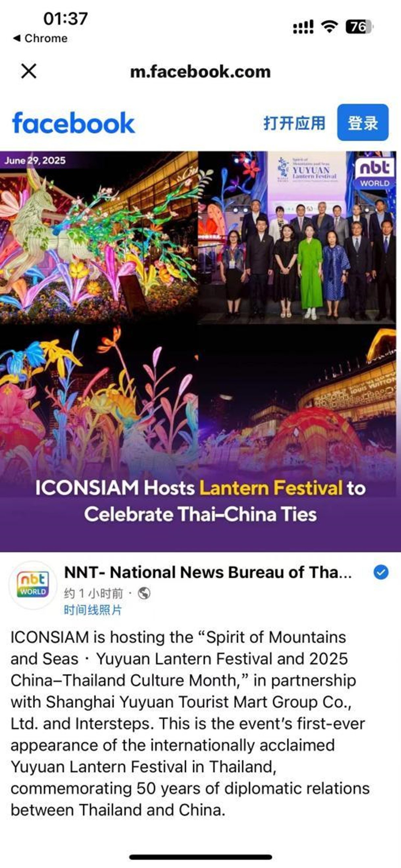Tap the public globe privacy icon
This screenshot has height=868, width=401.
pyautogui.click(x=144, y=593)
